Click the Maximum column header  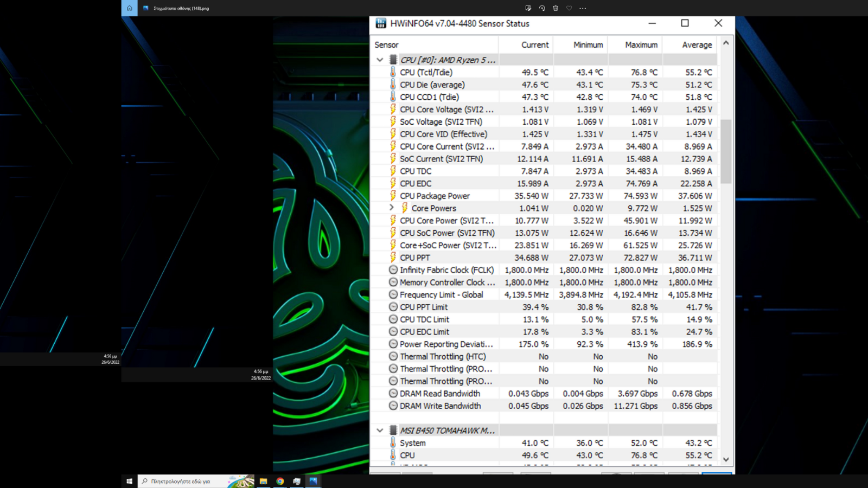[x=635, y=44]
